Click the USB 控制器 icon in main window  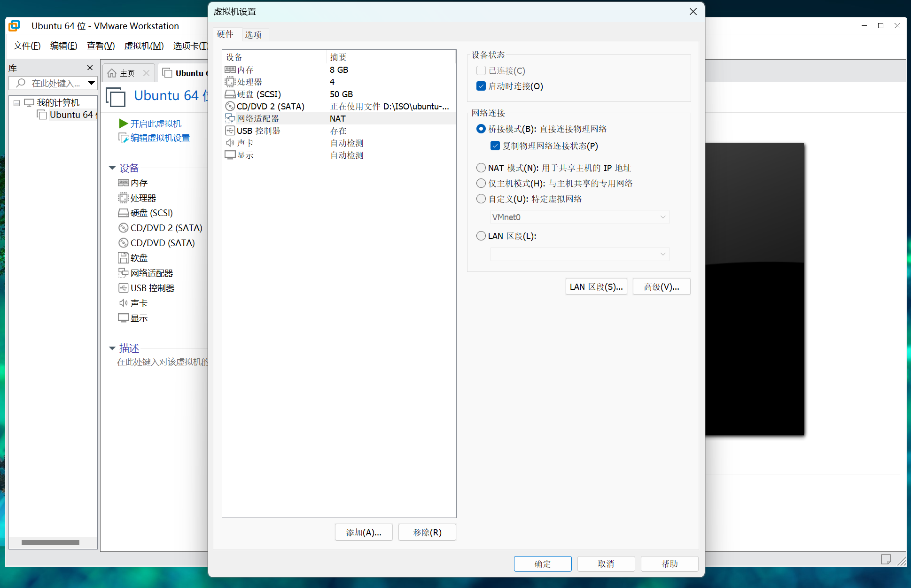click(x=123, y=288)
